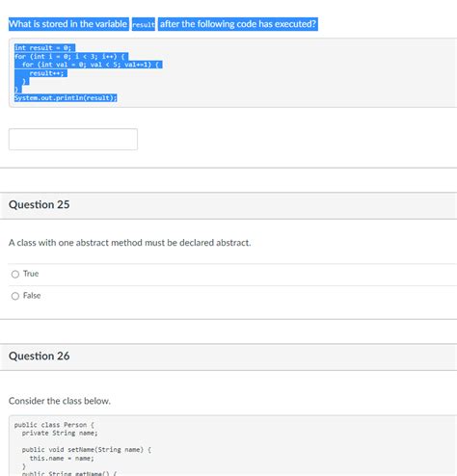This screenshot has height=476, width=457.
Task: Click the Question 26 heading
Action: pos(40,356)
